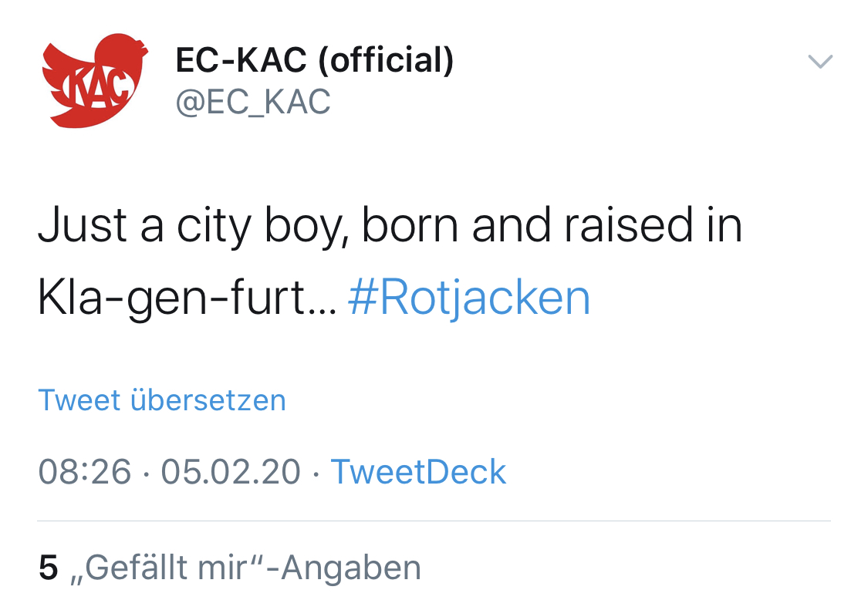Click the 08:26 timestamp

[x=85, y=472]
